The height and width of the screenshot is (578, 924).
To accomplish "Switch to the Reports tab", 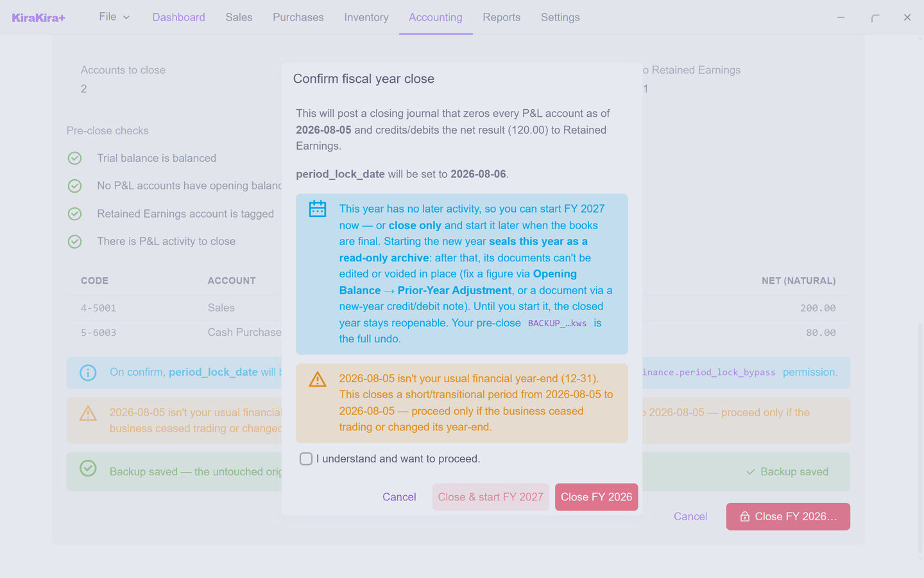I will pos(502,17).
